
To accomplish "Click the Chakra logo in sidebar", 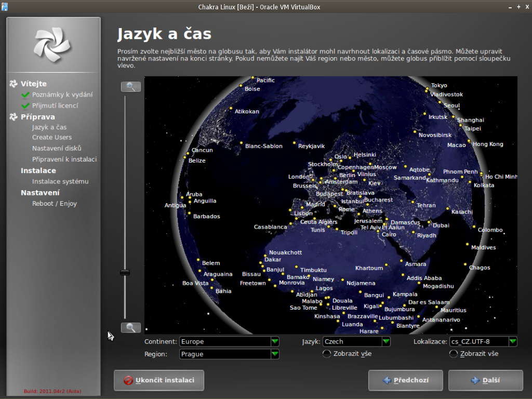I will pos(52,43).
